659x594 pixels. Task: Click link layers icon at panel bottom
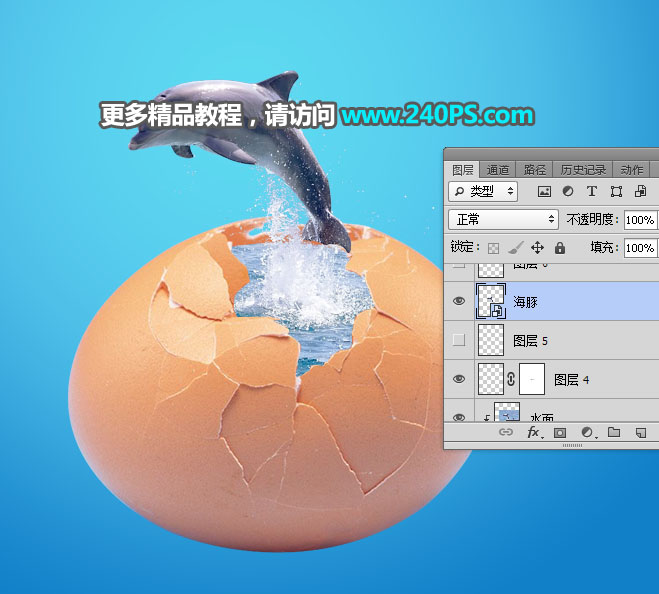(x=506, y=432)
